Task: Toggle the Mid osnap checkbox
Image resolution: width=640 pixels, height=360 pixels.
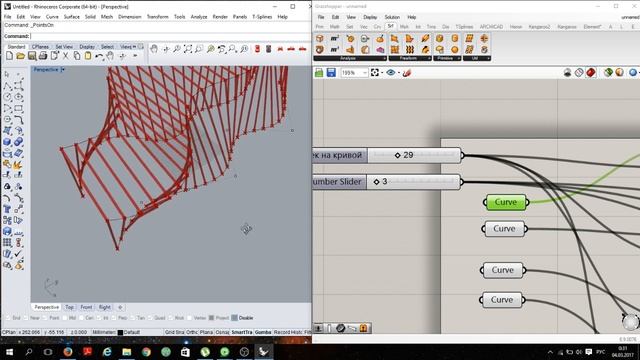Action: coord(64,318)
